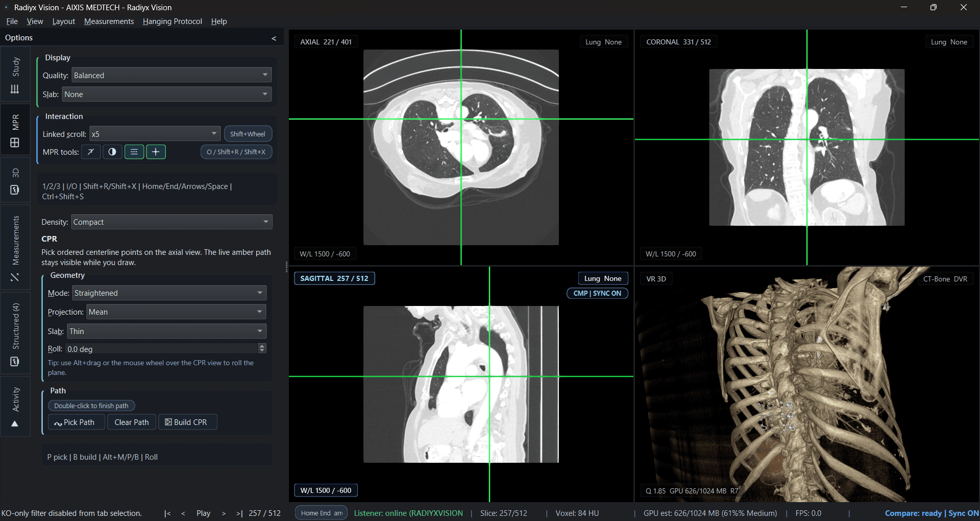Open the Study sidebar tab

click(15, 75)
